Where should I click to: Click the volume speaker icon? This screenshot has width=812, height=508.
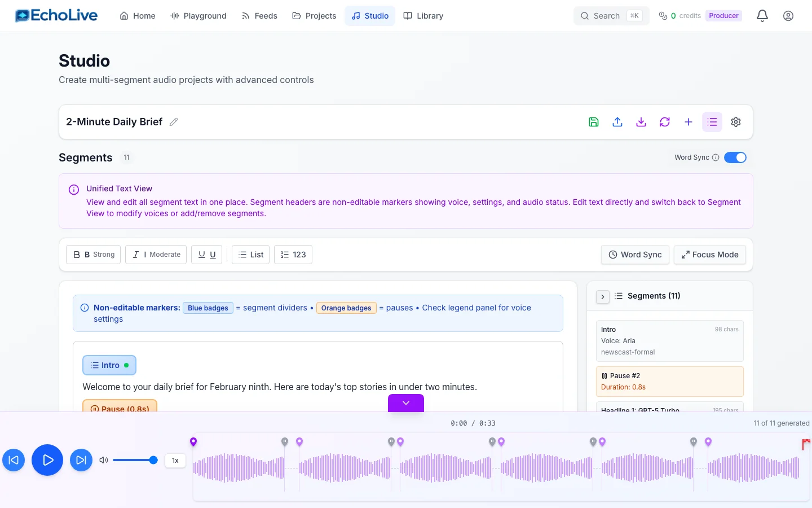coord(104,460)
